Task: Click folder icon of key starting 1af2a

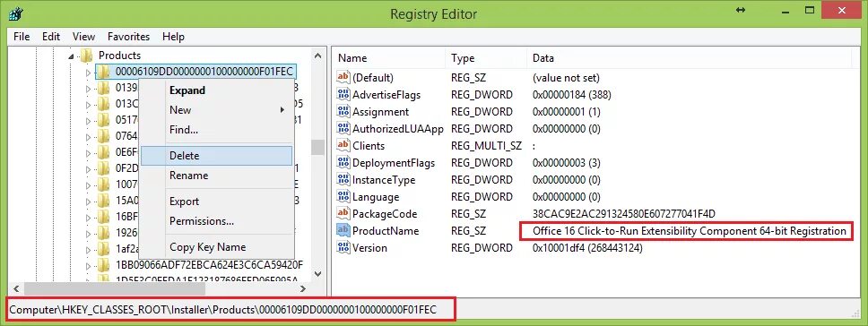Action: (103, 248)
